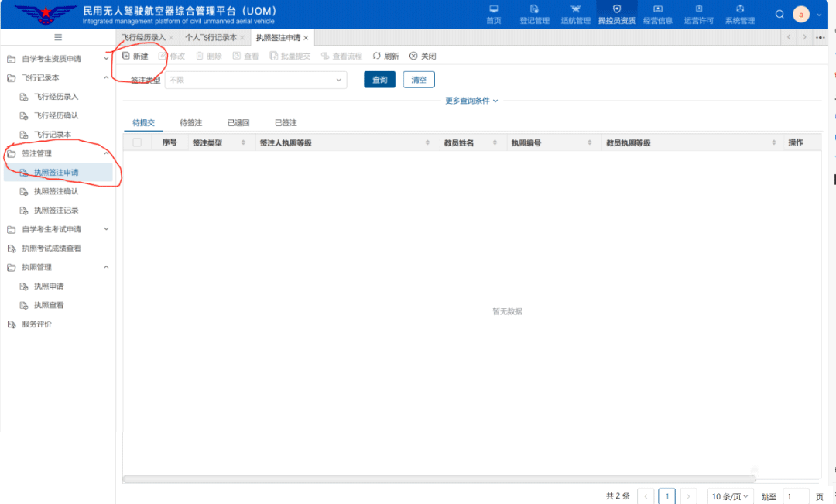Click 关闭 toolbar button
This screenshot has width=836, height=504.
tap(423, 56)
